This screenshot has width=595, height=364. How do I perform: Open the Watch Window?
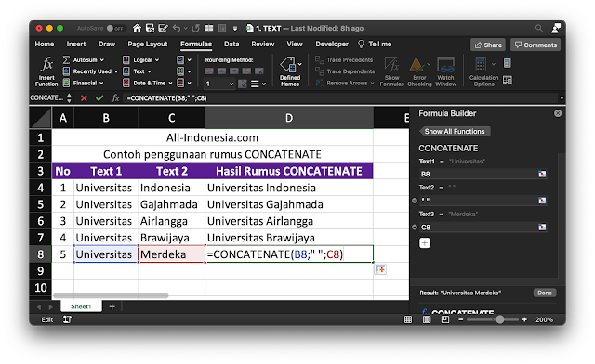[x=446, y=71]
